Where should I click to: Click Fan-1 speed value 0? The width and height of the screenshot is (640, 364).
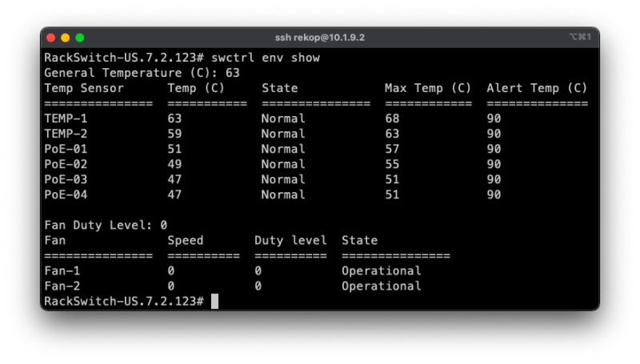[171, 271]
